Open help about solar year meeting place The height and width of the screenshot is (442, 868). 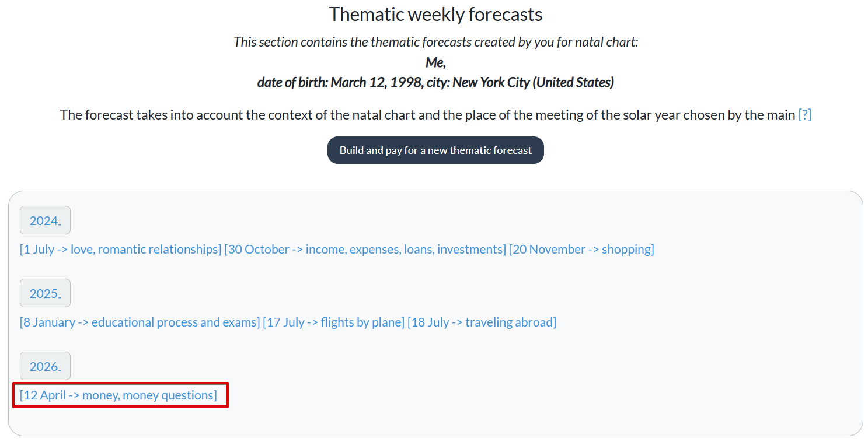coord(805,115)
